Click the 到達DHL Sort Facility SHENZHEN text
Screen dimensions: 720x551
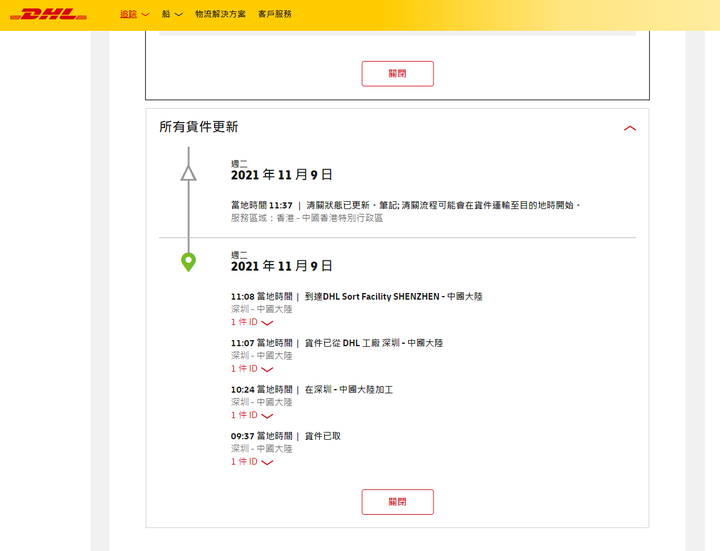tap(394, 297)
